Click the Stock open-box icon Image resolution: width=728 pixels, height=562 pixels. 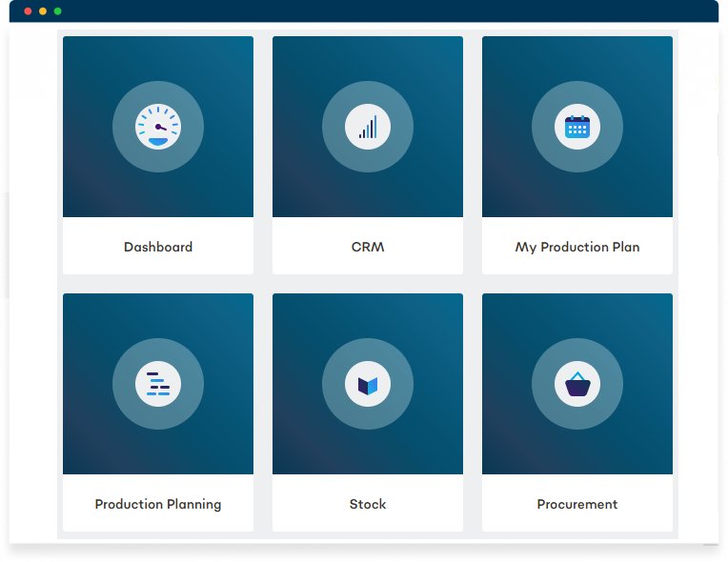[x=368, y=384]
